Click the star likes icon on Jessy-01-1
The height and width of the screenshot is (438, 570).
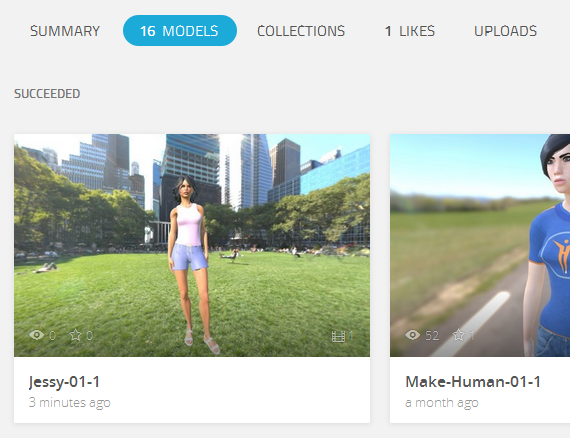click(75, 335)
